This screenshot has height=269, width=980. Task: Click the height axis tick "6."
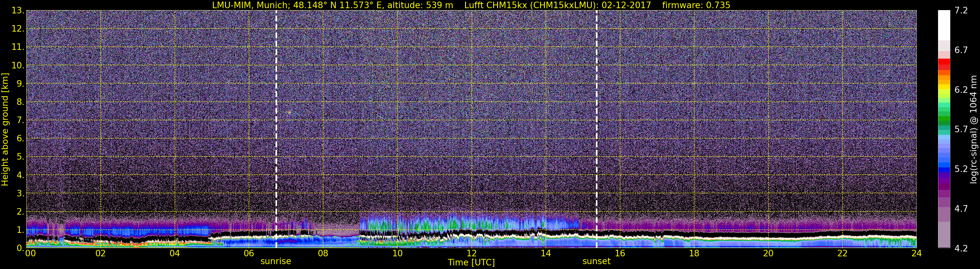tap(20, 138)
